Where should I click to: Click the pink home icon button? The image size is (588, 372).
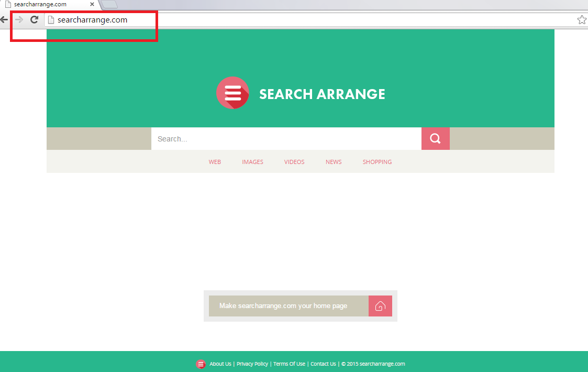click(x=380, y=306)
